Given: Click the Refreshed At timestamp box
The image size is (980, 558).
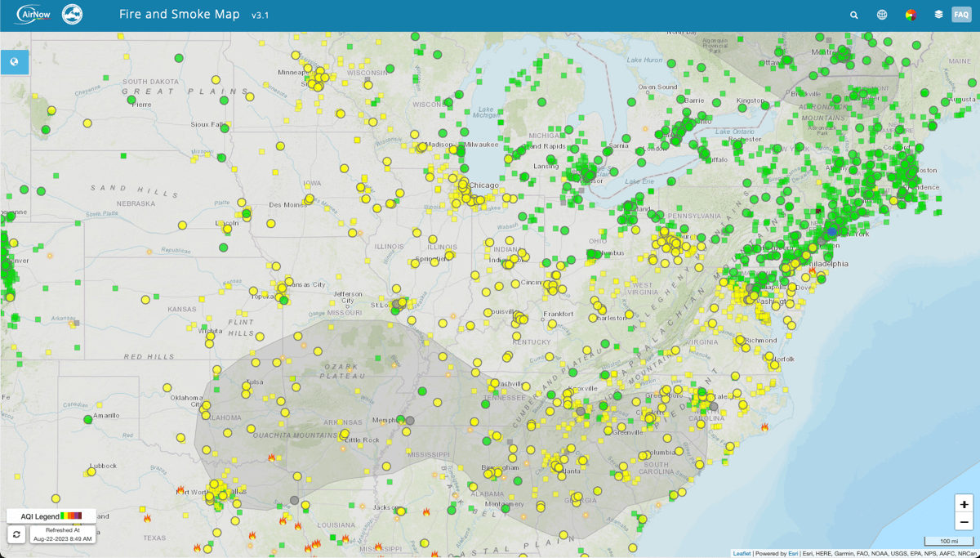Looking at the screenshot, I should [x=63, y=534].
